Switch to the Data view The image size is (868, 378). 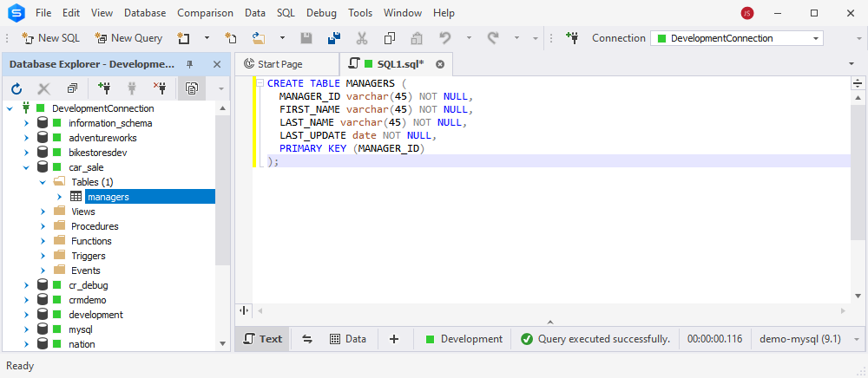tap(348, 339)
